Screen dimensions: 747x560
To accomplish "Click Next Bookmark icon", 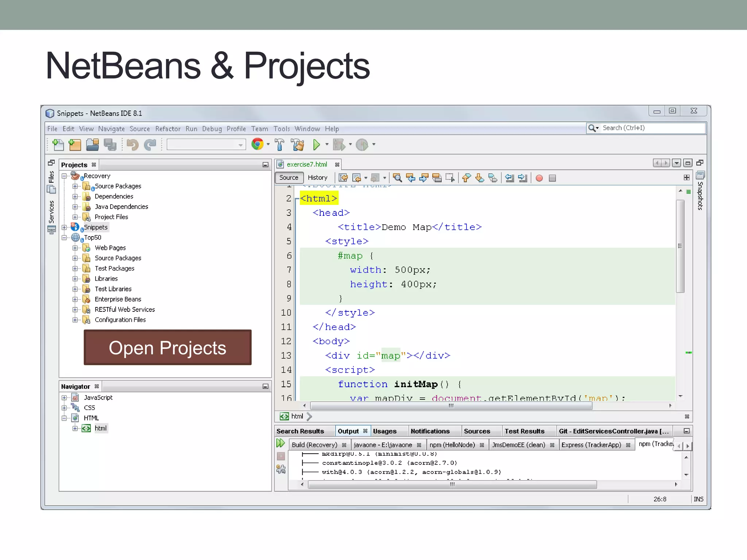I will tap(480, 178).
